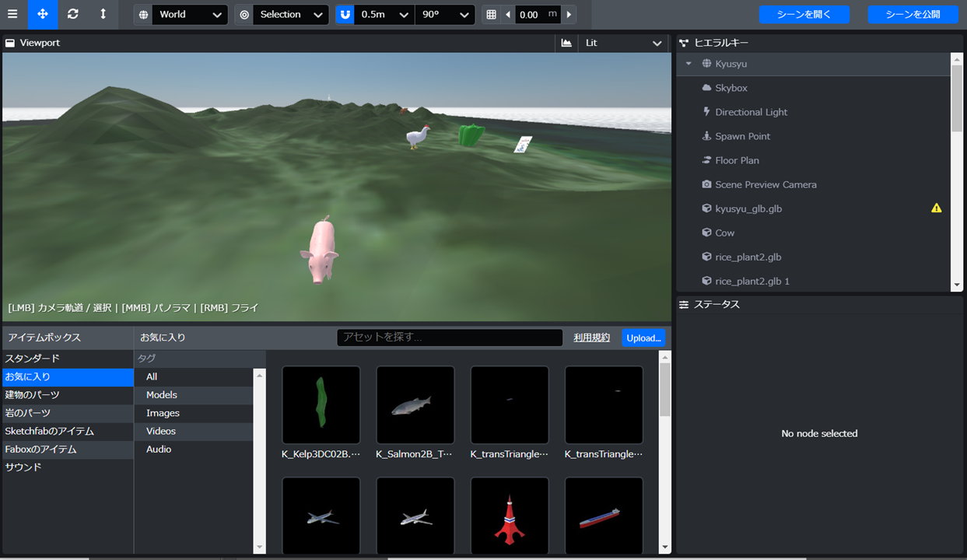Image resolution: width=967 pixels, height=560 pixels.
Task: Collapse the Kyusyu hierarchy root
Action: tap(688, 64)
